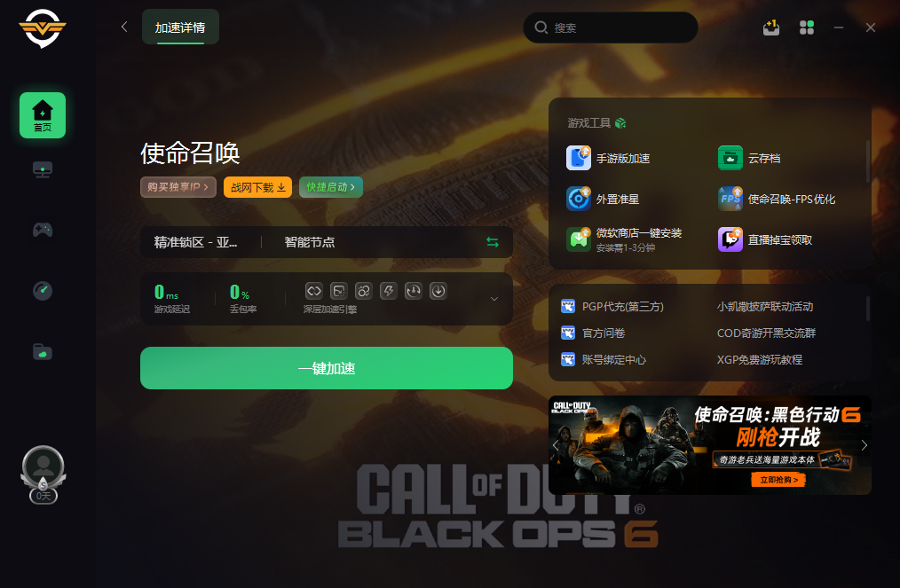Click the 购买独享IP button
900x588 pixels.
(x=178, y=187)
